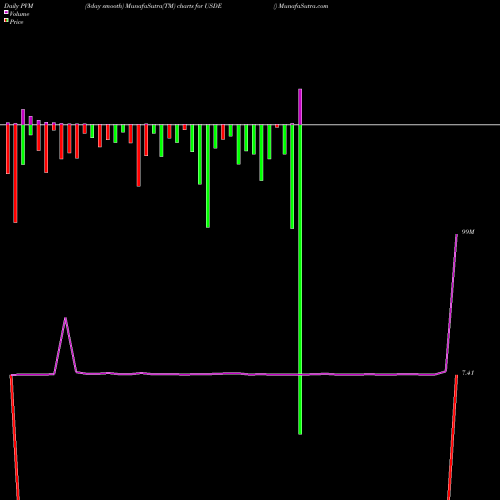Click the green-red Price legend swatch
The image size is (500, 500).
(x=6, y=21)
